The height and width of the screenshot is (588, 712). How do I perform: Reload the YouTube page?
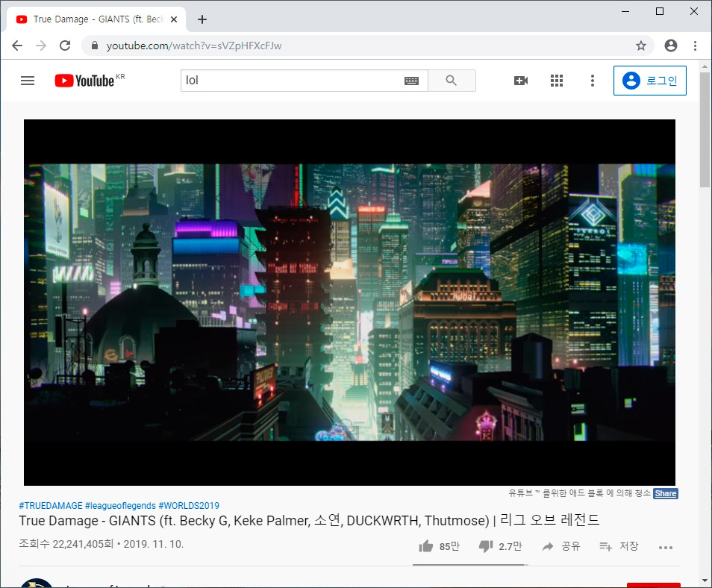tap(65, 46)
